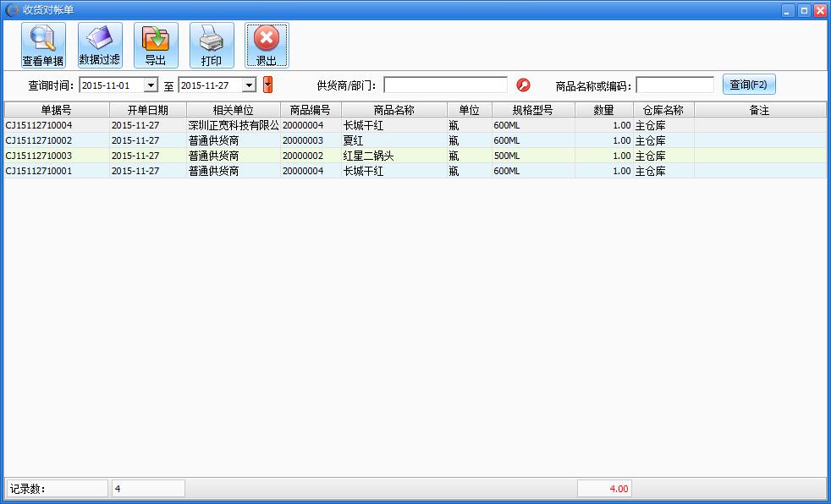Maximize the 收货对帐单 window
This screenshot has height=504, width=831.
point(804,10)
